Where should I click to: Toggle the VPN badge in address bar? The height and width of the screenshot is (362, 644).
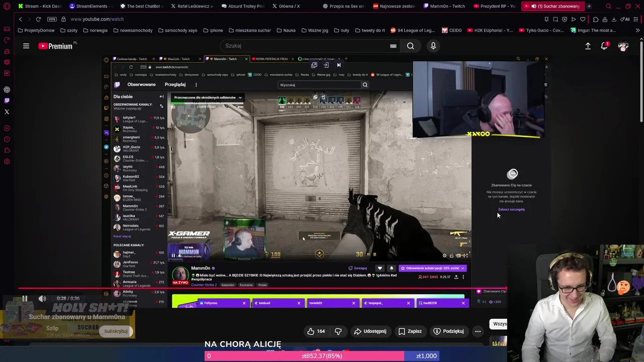click(52, 19)
